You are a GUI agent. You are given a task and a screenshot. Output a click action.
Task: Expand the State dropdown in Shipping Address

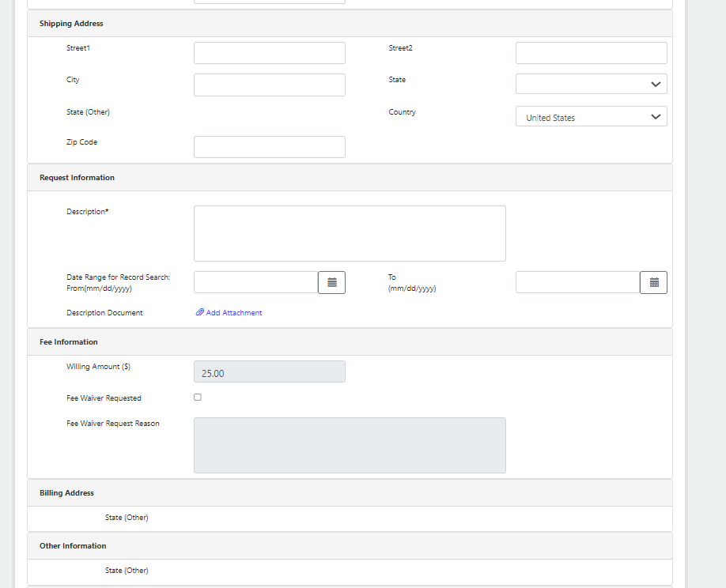tap(591, 84)
